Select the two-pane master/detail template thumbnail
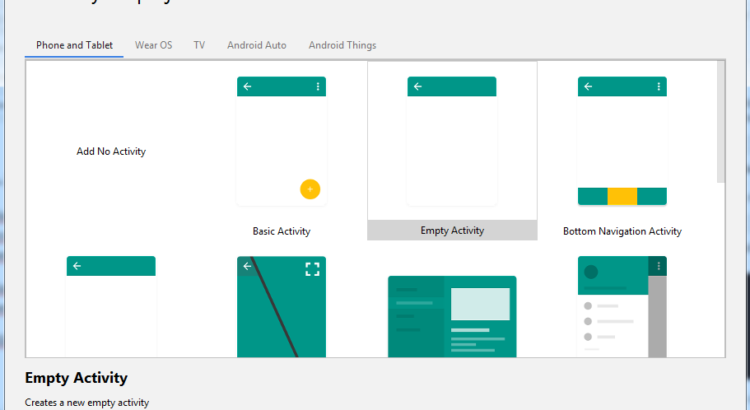Viewport: 750px width, 410px height. point(452,316)
